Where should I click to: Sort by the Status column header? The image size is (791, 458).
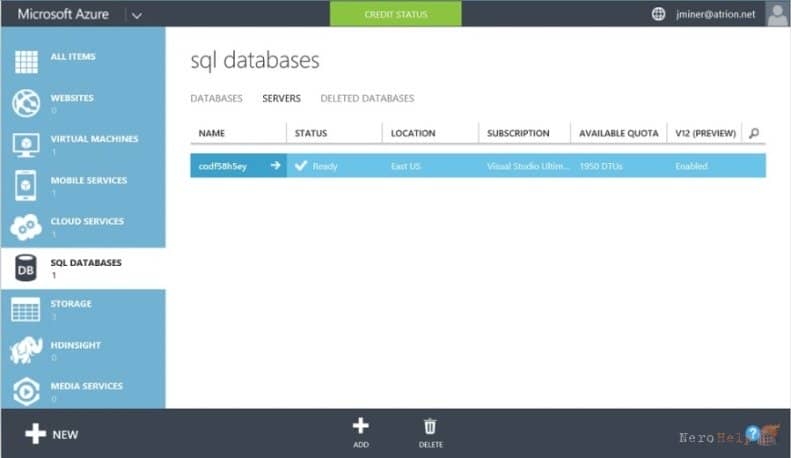[x=311, y=133]
